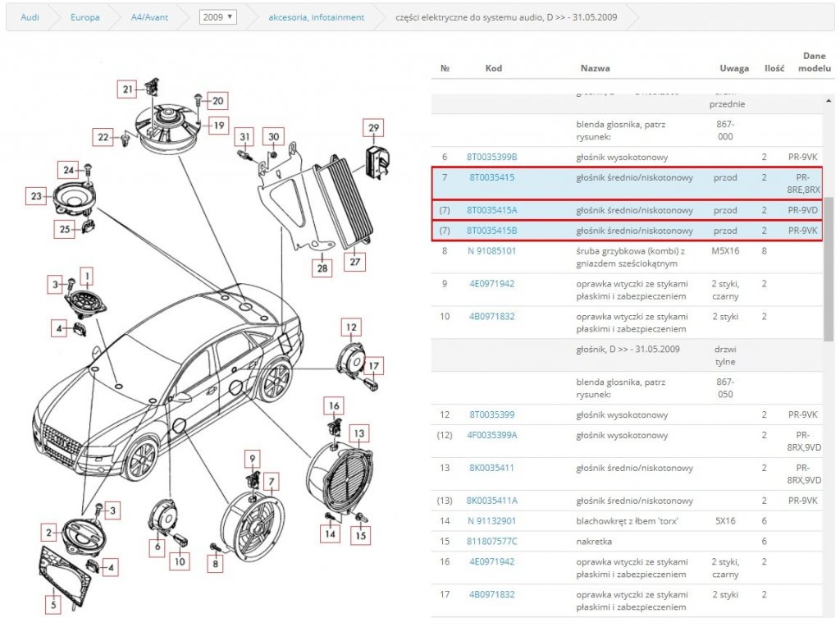Click the Uwaga column header
Viewport: 840px width, 618px height.
click(734, 68)
